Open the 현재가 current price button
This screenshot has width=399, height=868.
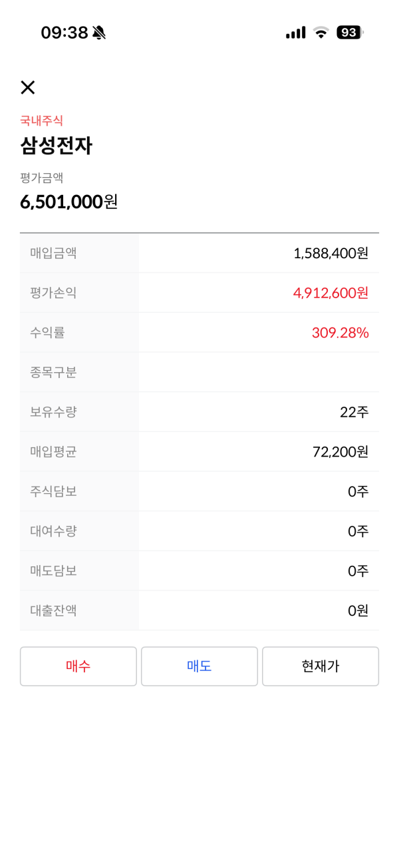[321, 666]
